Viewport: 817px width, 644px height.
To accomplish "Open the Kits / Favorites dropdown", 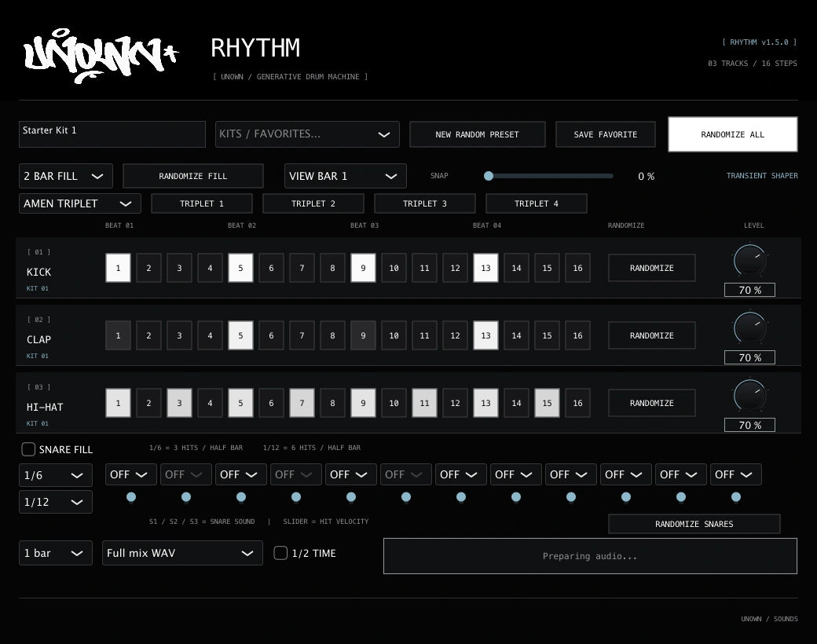I will tap(307, 134).
